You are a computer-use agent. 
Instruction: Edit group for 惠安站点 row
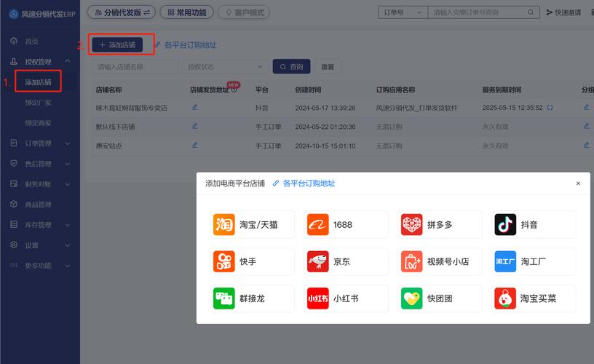click(587, 145)
